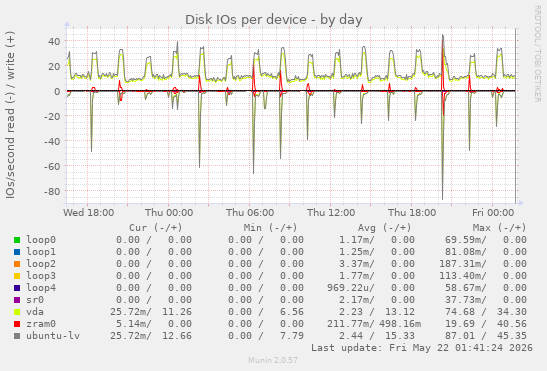Click ubuntu-lv max value '87.01 / 45.35'

click(486, 336)
